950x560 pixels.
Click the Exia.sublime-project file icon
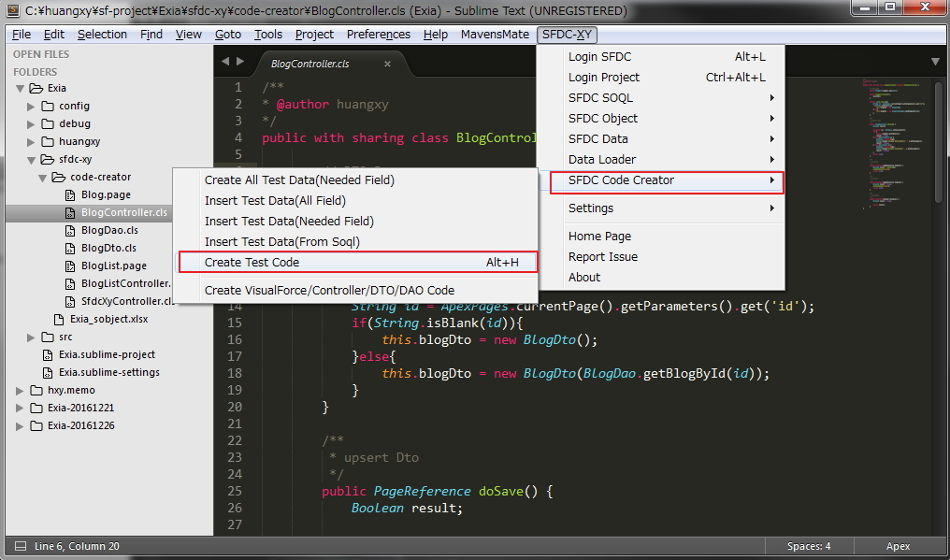pos(48,354)
